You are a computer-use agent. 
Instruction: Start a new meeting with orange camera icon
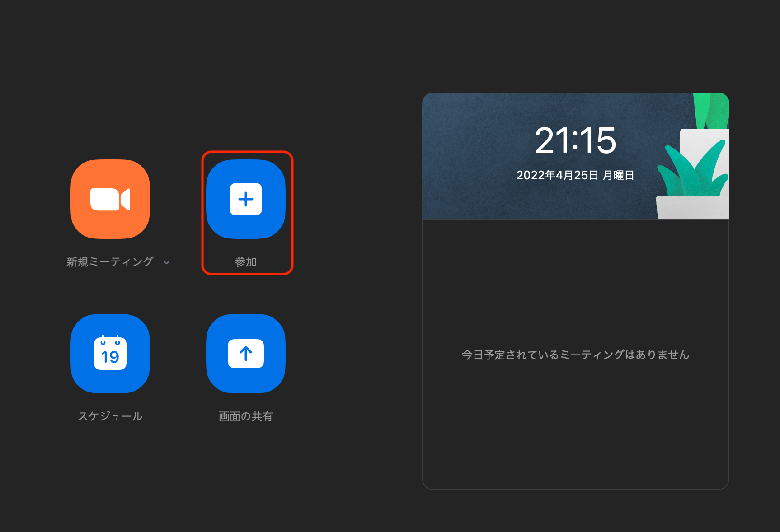pos(110,199)
